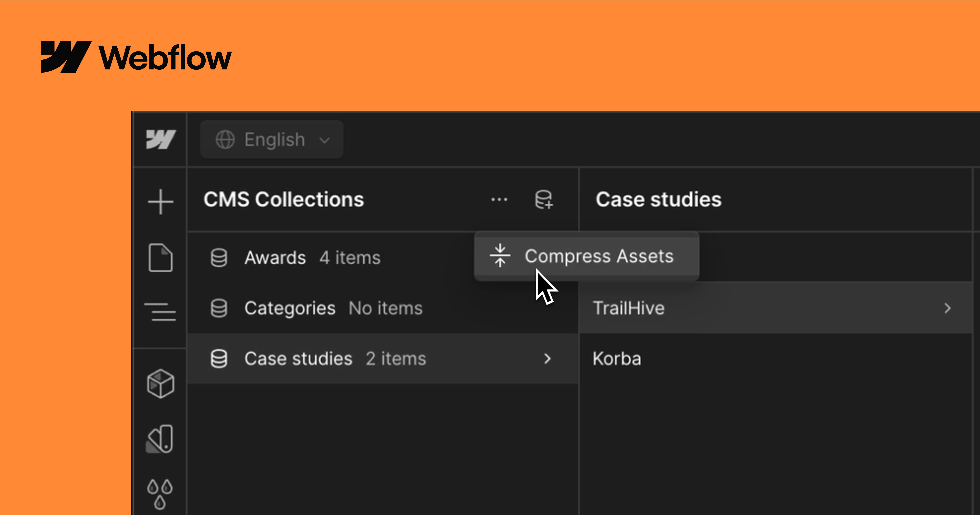980x515 pixels.
Task: Open the Variables swatch icon
Action: (x=160, y=439)
